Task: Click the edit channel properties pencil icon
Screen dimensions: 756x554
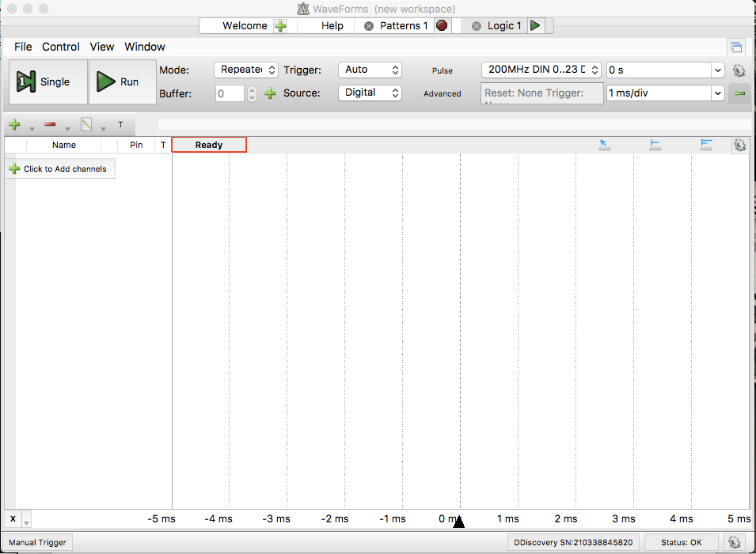Action: (86, 124)
